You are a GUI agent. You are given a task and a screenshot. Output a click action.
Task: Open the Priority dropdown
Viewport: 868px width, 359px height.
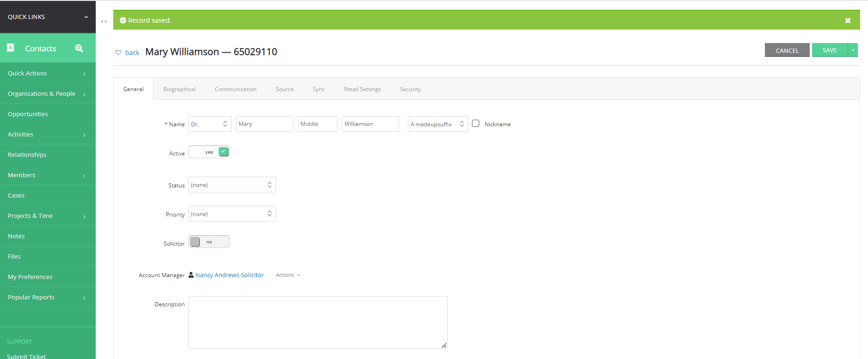click(x=232, y=214)
